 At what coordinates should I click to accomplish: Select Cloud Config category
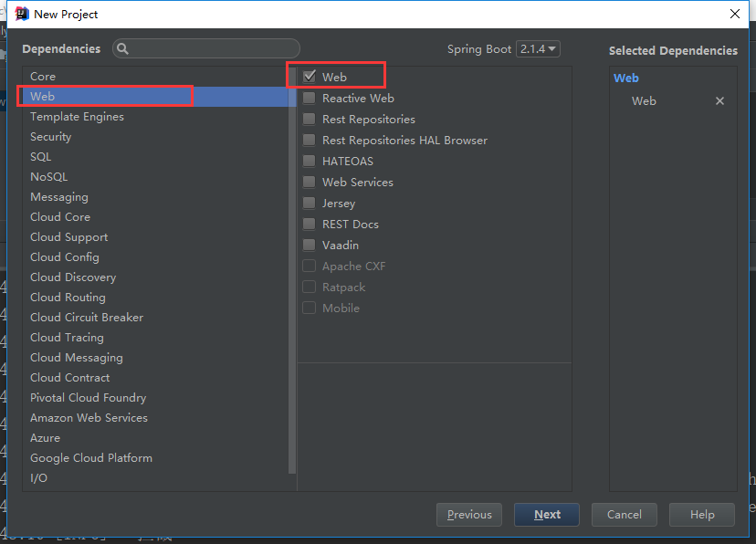155,257
